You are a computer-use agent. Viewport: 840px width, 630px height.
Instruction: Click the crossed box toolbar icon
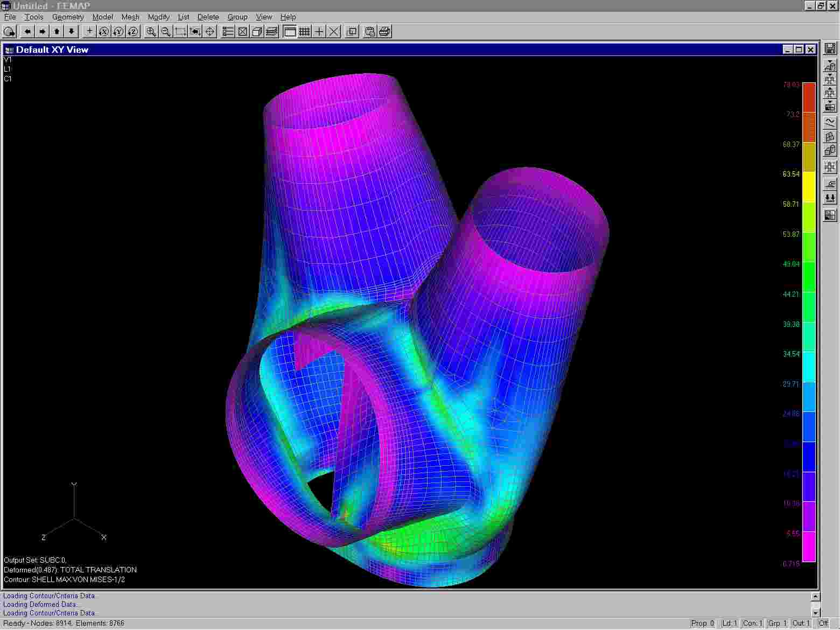click(242, 31)
